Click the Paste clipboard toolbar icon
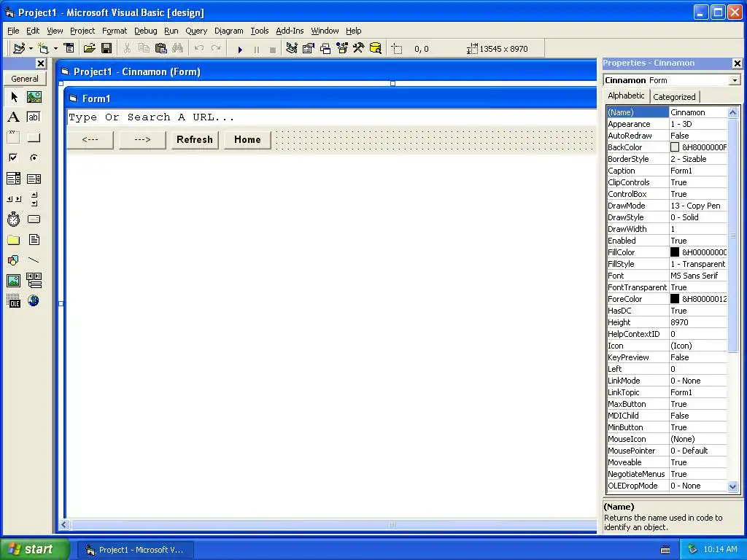 tap(161, 49)
